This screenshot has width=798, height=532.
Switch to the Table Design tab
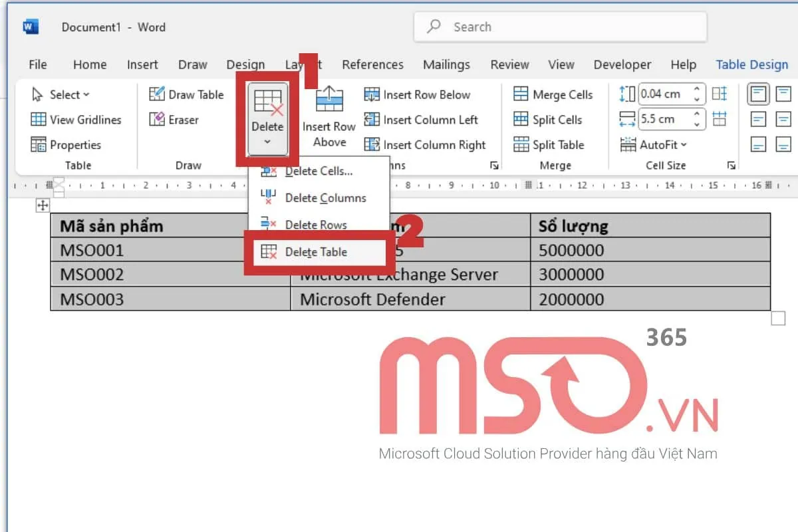[x=751, y=65]
